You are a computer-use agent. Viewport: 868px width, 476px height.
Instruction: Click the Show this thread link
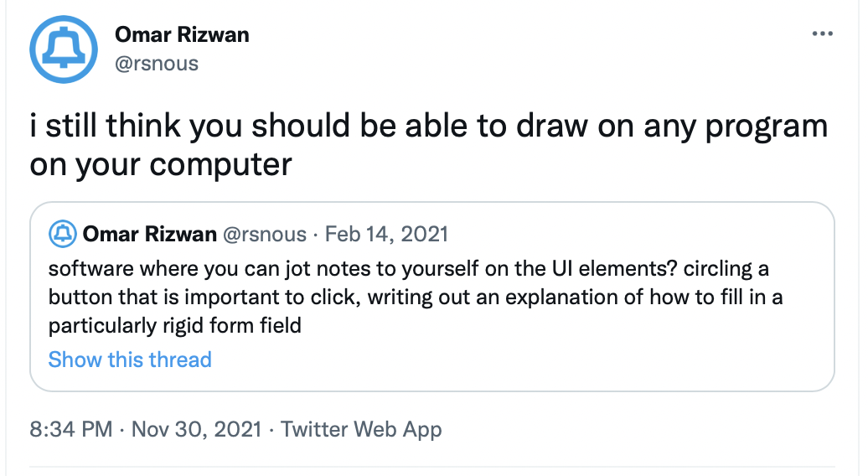coord(130,360)
